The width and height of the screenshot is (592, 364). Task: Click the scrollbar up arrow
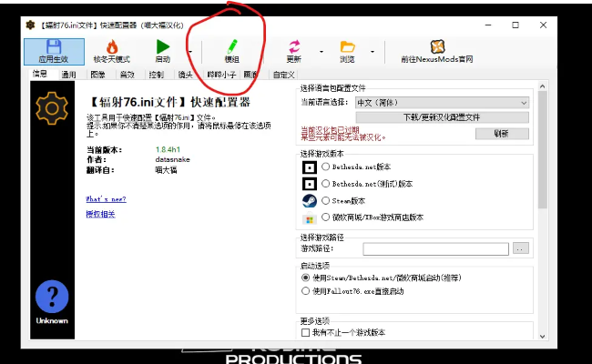543,86
